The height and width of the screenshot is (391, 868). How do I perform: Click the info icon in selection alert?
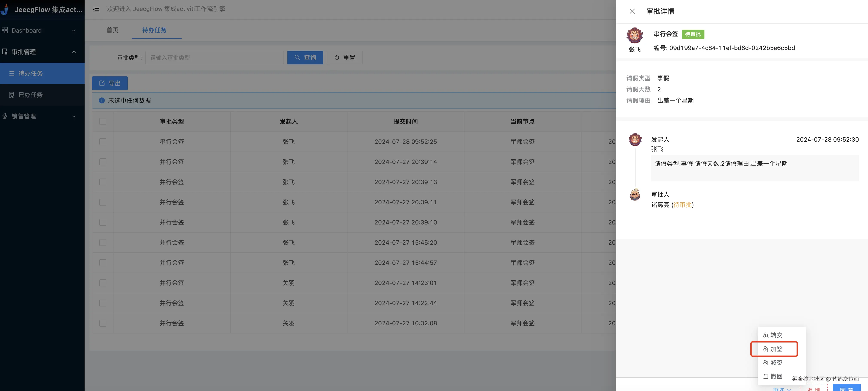tap(102, 100)
